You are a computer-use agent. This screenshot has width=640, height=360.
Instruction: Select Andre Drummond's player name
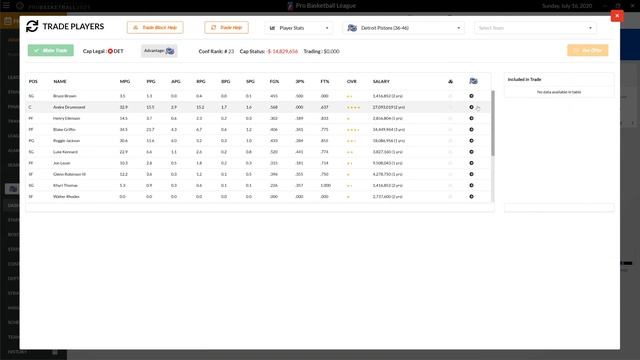point(69,107)
